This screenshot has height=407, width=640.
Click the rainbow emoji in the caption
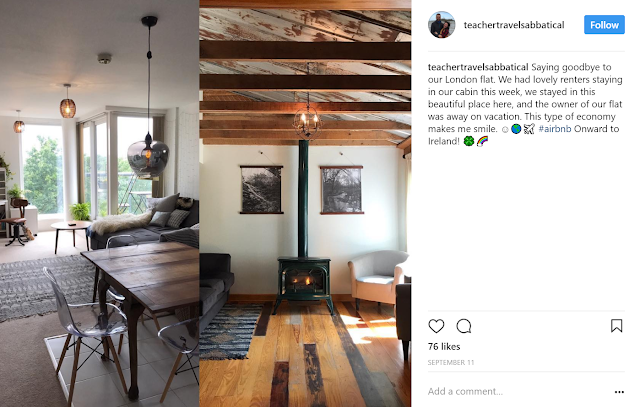(x=482, y=141)
